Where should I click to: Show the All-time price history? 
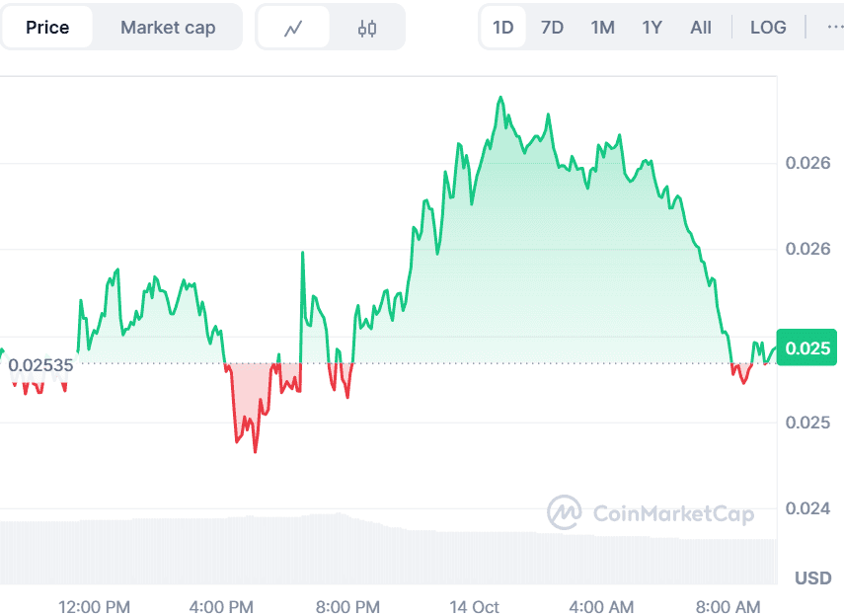coord(701,27)
